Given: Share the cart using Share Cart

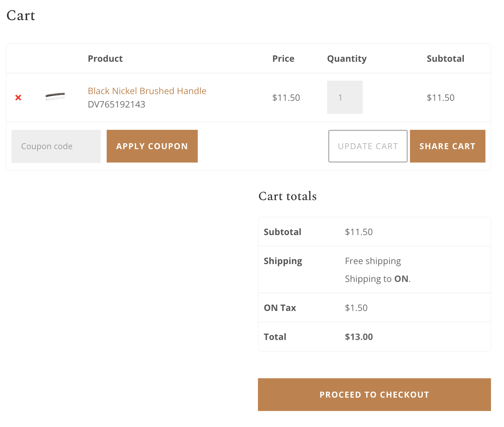Looking at the screenshot, I should pyautogui.click(x=447, y=146).
